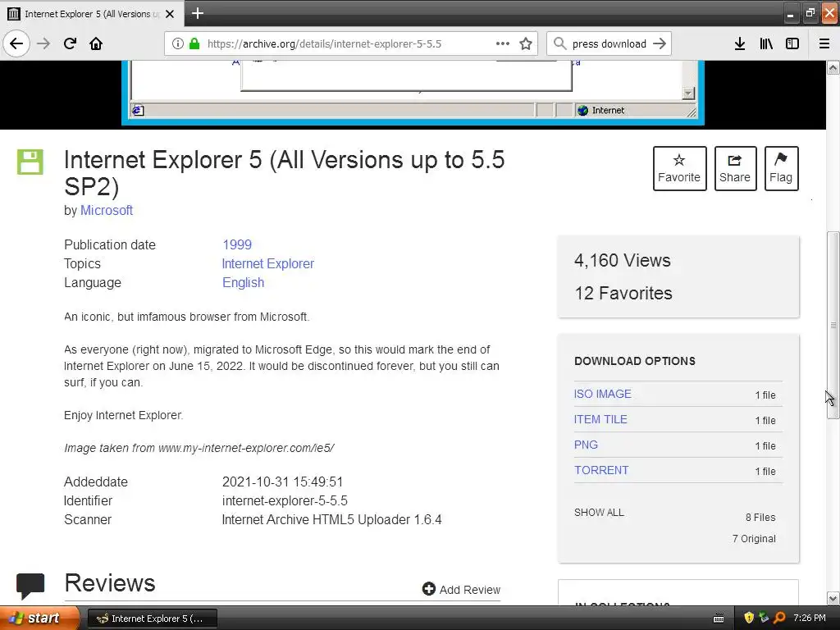Click the network connection tray icon
840x630 pixels.
click(764, 618)
